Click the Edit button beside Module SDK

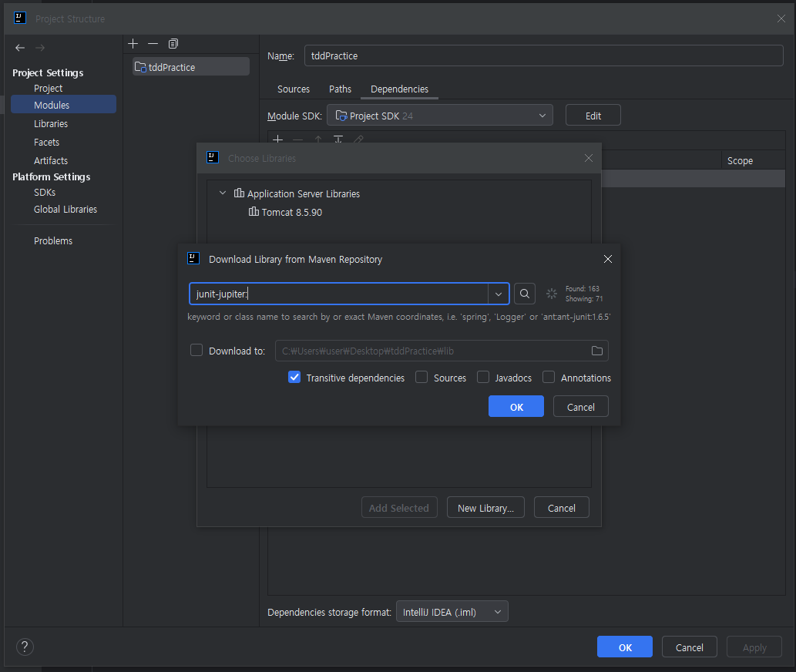593,116
